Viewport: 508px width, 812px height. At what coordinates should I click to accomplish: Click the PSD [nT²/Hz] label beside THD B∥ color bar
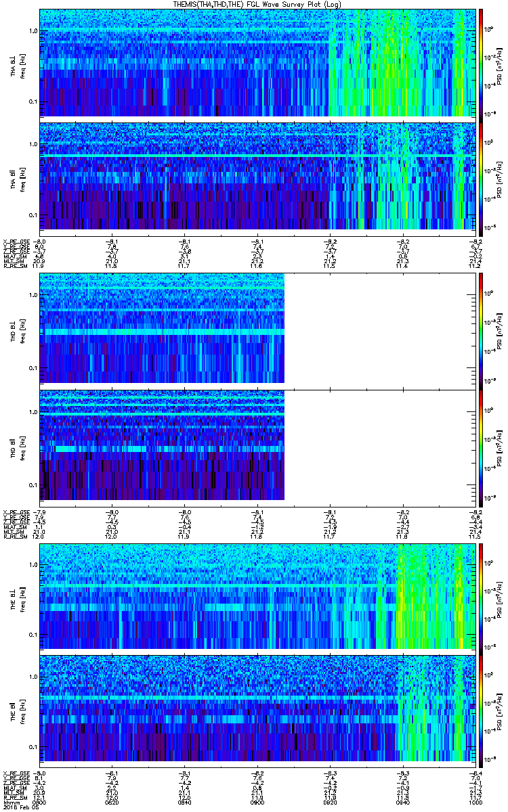pyautogui.click(x=500, y=448)
